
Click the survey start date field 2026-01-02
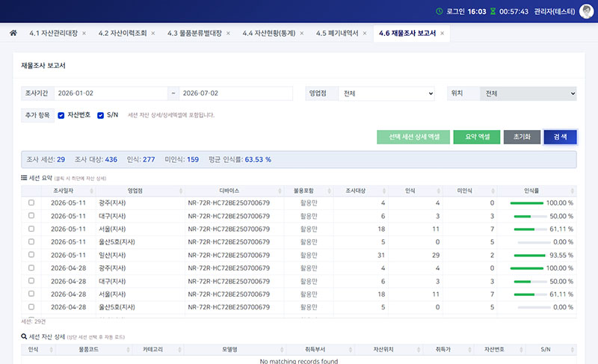[x=111, y=93]
